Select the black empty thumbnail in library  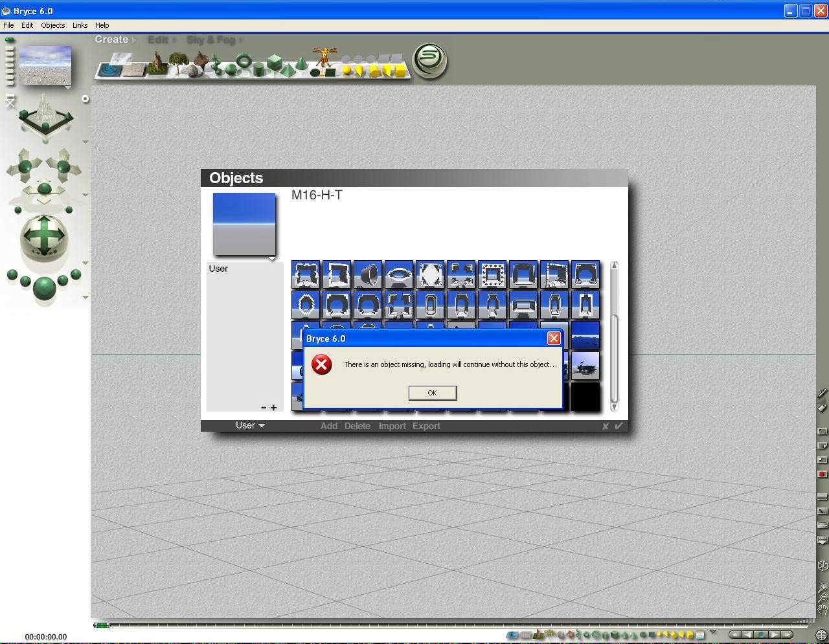point(585,396)
